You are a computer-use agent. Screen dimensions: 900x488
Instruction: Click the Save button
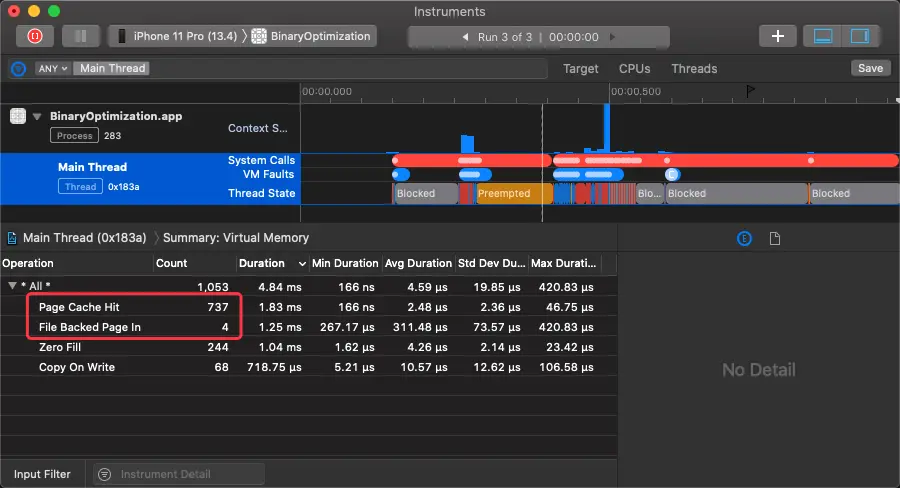click(x=870, y=68)
